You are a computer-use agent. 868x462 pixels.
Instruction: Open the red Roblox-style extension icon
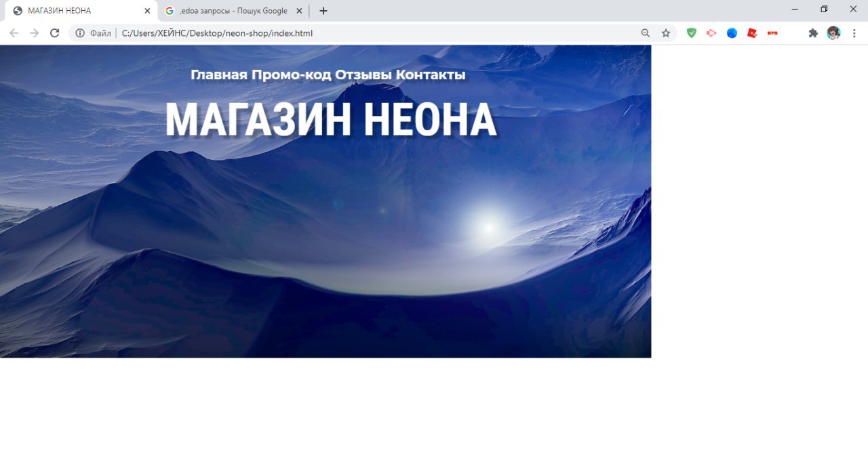coord(752,33)
